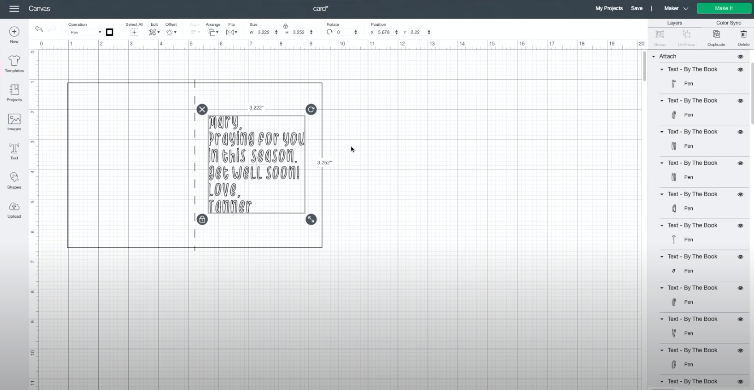Click the rotate handle on selected text
Screen dimensions: 754x390
click(x=311, y=110)
